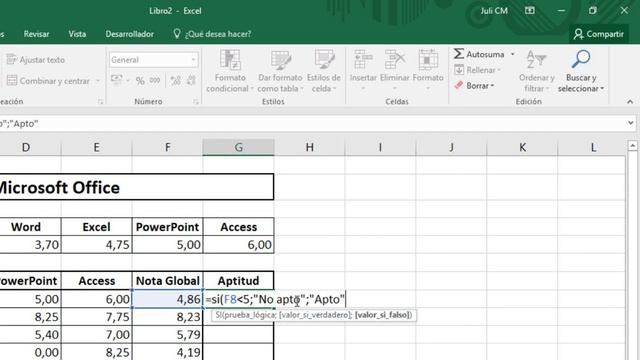The width and height of the screenshot is (640, 360).
Task: Collapse the ribbon with the caret
Action: [x=630, y=102]
